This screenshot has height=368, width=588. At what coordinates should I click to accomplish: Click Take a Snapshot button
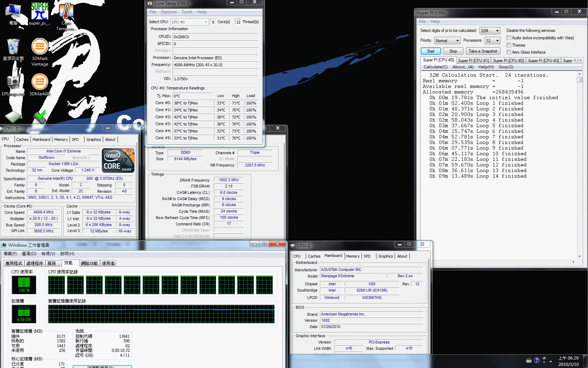click(483, 51)
